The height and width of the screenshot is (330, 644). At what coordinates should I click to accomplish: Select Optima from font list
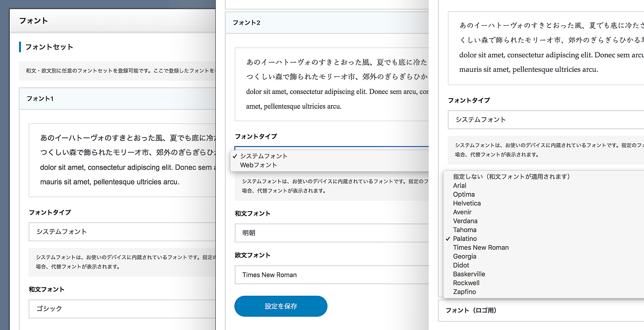464,195
